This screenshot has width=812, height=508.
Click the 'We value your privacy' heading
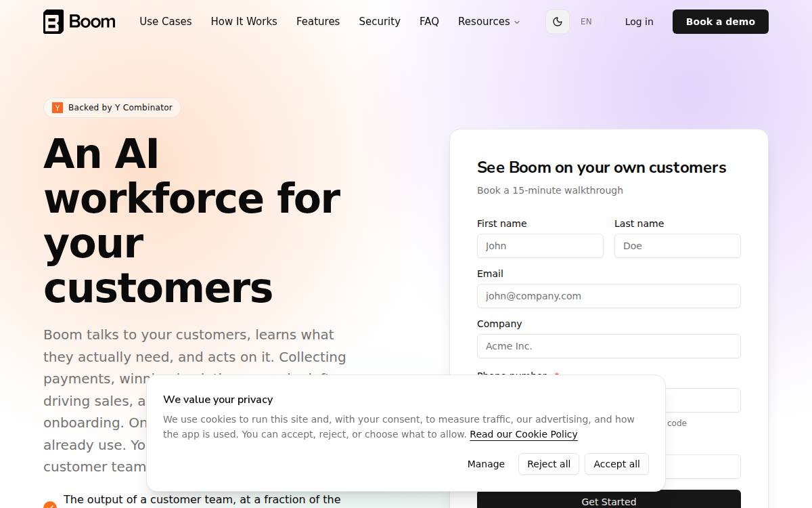point(218,400)
